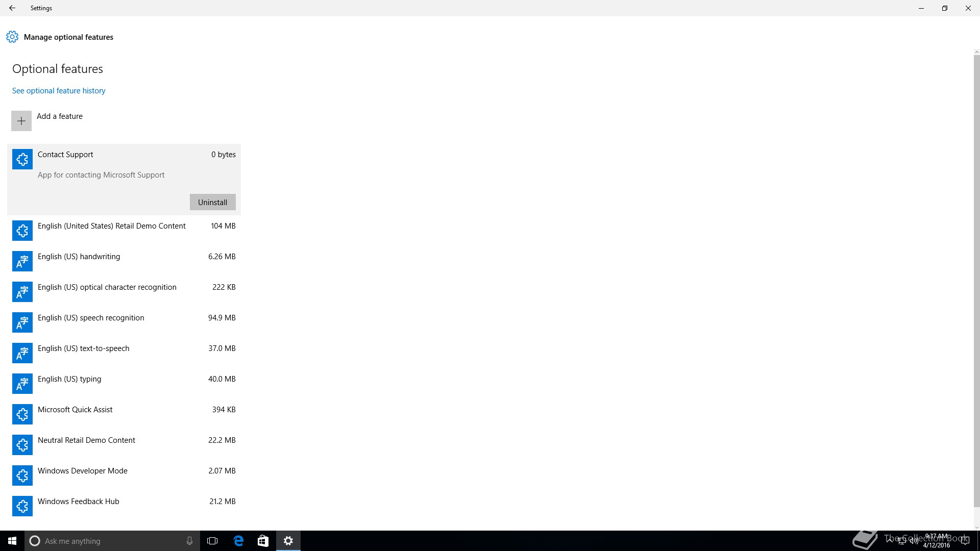Click the scrollbar up arrow

click(976, 52)
